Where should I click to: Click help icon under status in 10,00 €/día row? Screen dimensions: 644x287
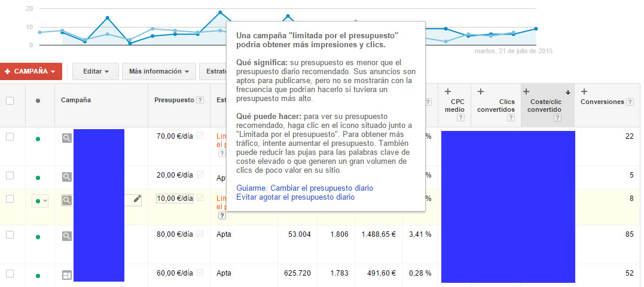[x=222, y=216]
